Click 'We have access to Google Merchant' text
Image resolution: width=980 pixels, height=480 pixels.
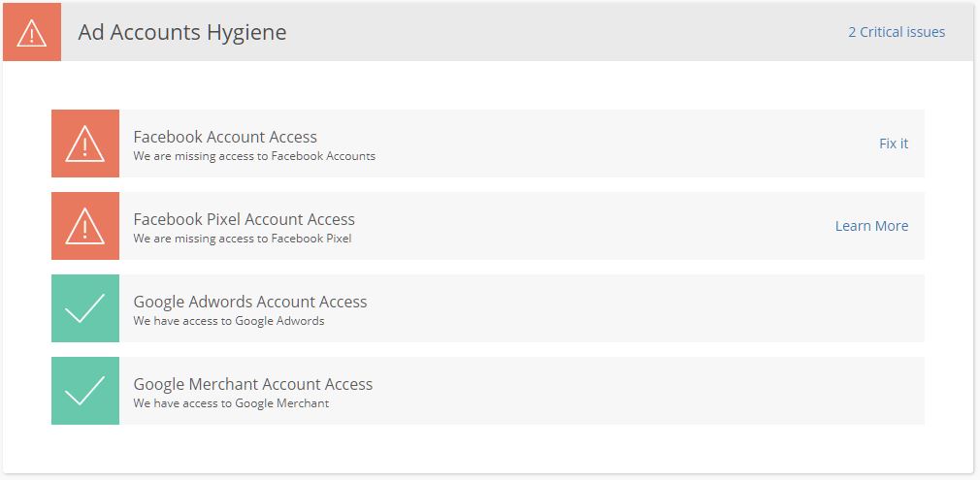coord(231,403)
